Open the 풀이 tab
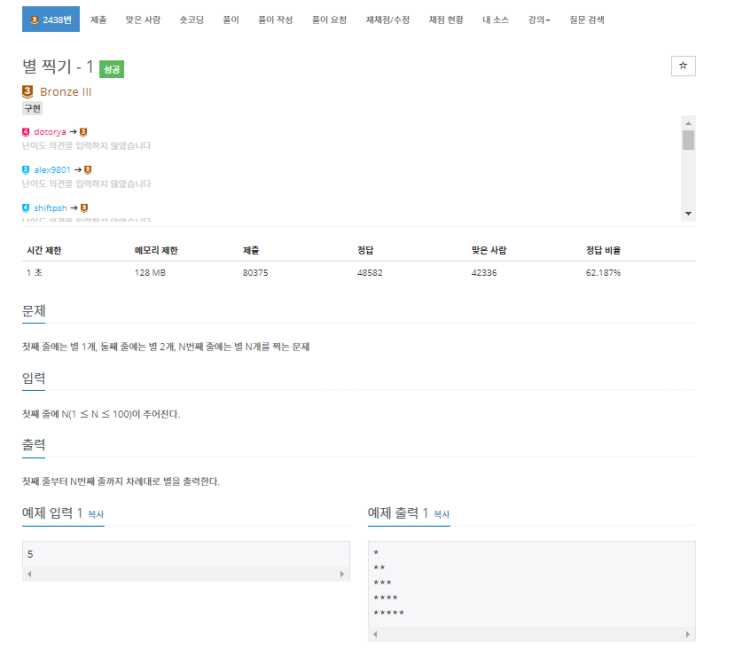This screenshot has height=649, width=743. coord(231,20)
